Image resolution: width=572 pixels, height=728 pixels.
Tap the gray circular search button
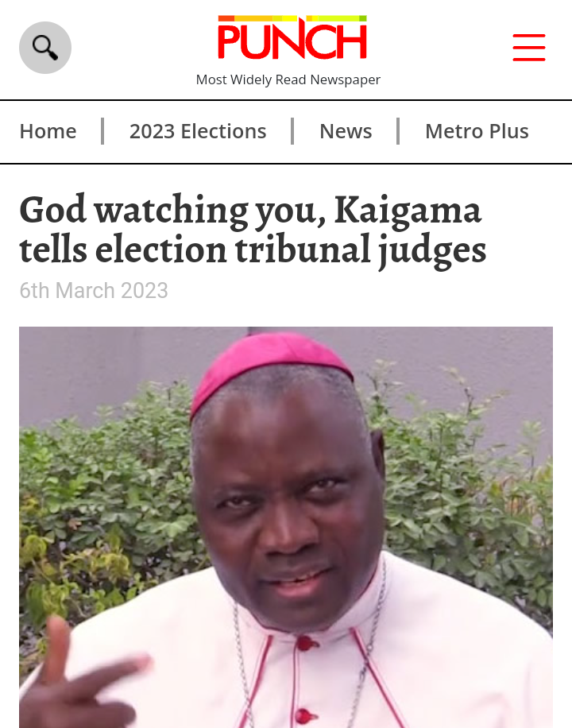[x=45, y=48]
